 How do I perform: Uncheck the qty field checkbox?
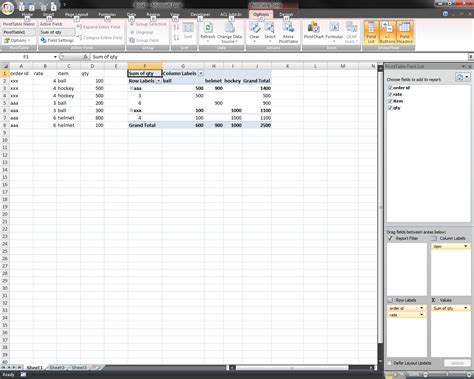390,108
